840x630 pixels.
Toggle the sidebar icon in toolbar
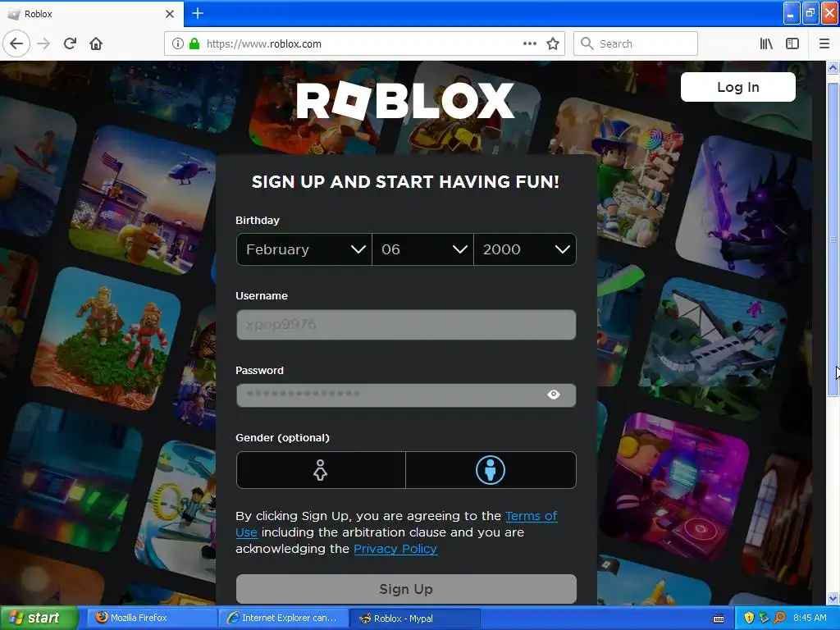792,43
